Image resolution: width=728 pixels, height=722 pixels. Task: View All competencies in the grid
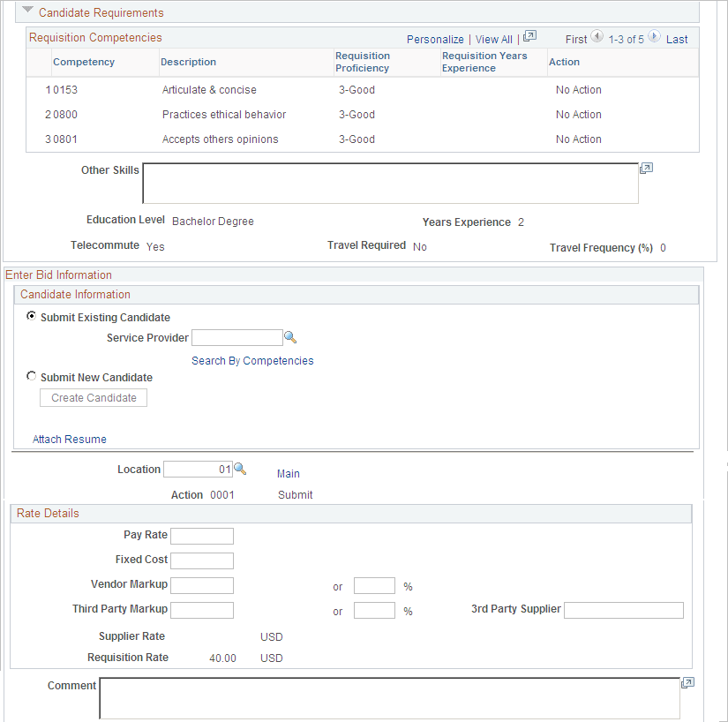tap(493, 39)
